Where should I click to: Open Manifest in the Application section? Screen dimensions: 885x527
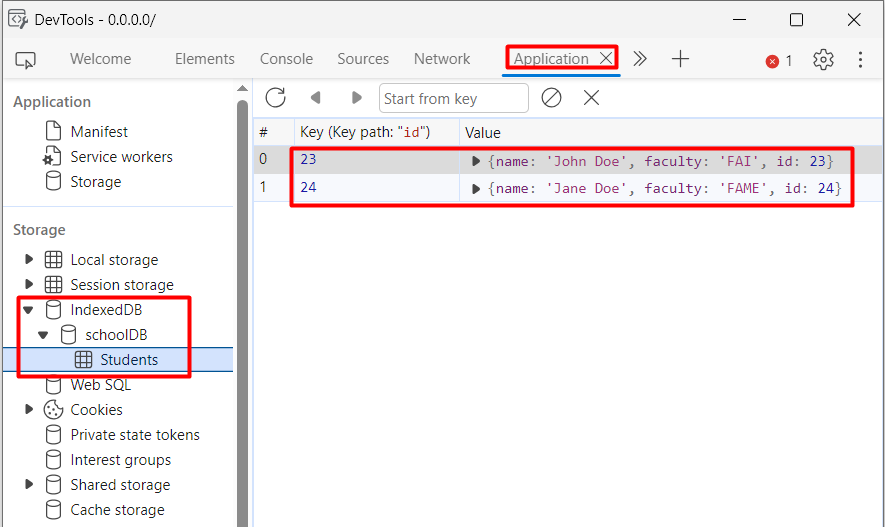click(x=99, y=131)
